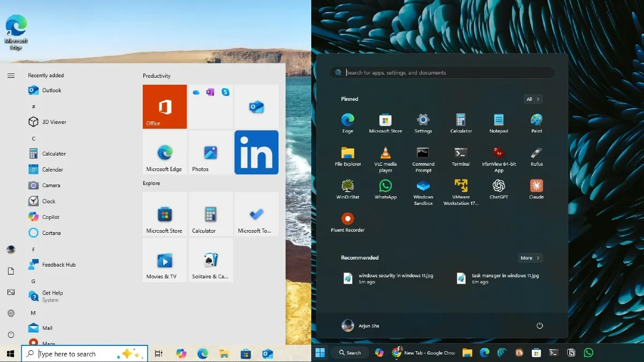This screenshot has width=644, height=362.
Task: Open the Start menu hamburger menu
Action: tap(11, 76)
